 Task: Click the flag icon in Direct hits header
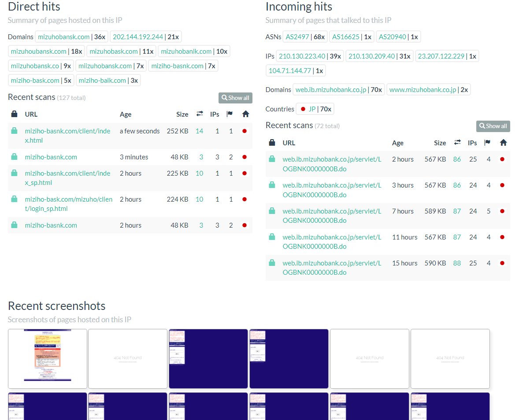pos(230,114)
